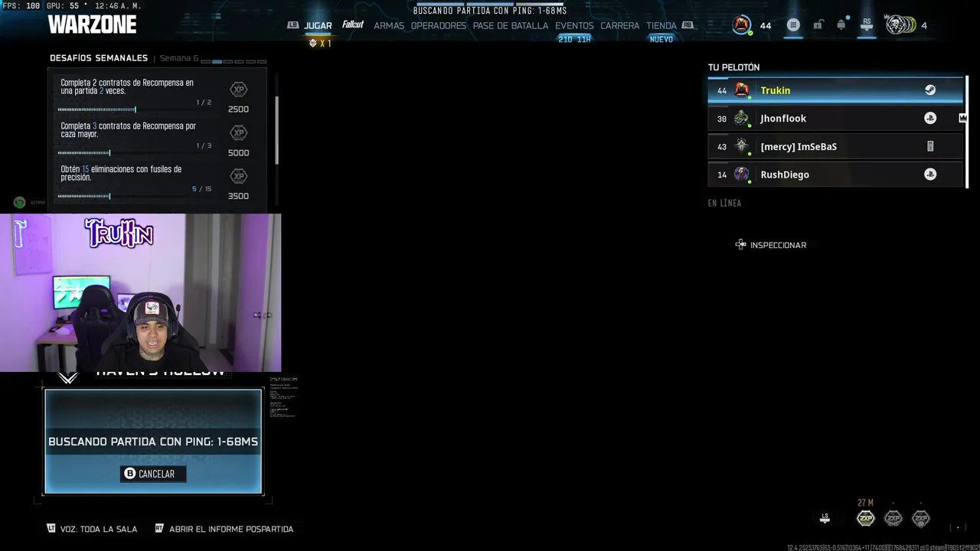Click top BUSCANDO PARTIDA CON PING status text
Image resolution: width=980 pixels, height=551 pixels.
(490, 11)
